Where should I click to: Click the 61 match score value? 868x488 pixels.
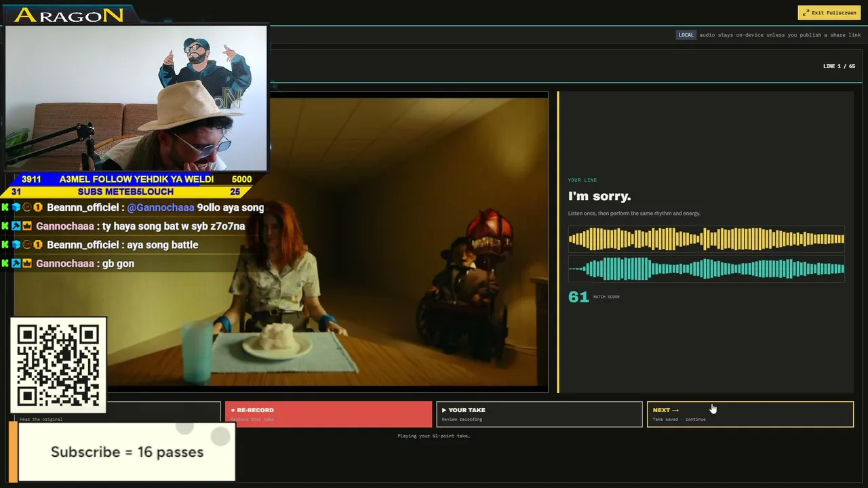[578, 297]
